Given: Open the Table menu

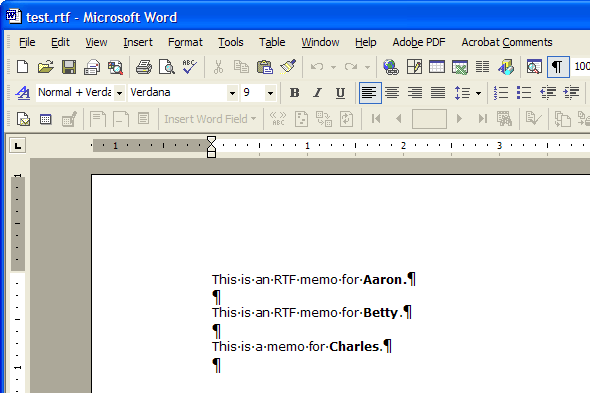Looking at the screenshot, I should [272, 42].
